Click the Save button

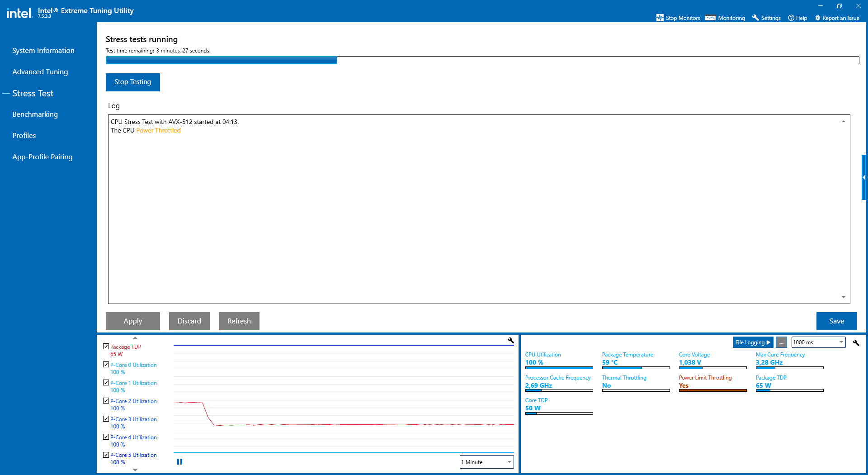click(x=837, y=321)
